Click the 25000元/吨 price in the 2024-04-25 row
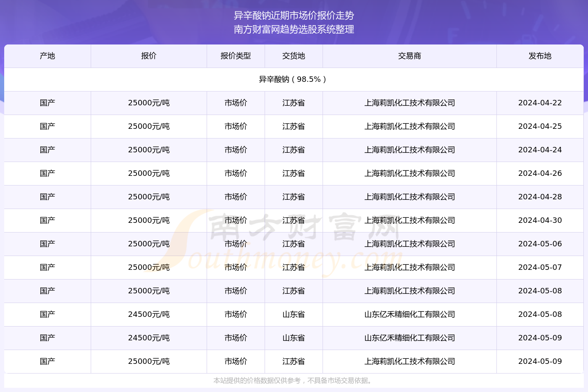588x392 pixels. coord(149,126)
